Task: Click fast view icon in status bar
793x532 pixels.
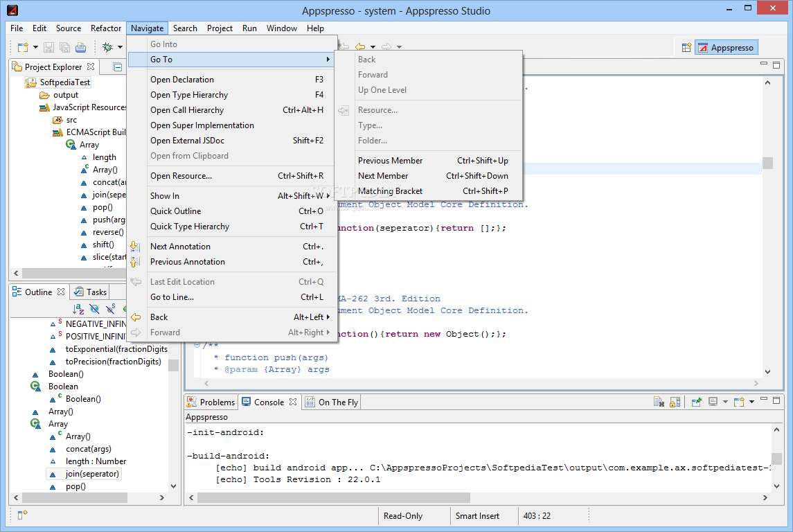Action: click(22, 515)
